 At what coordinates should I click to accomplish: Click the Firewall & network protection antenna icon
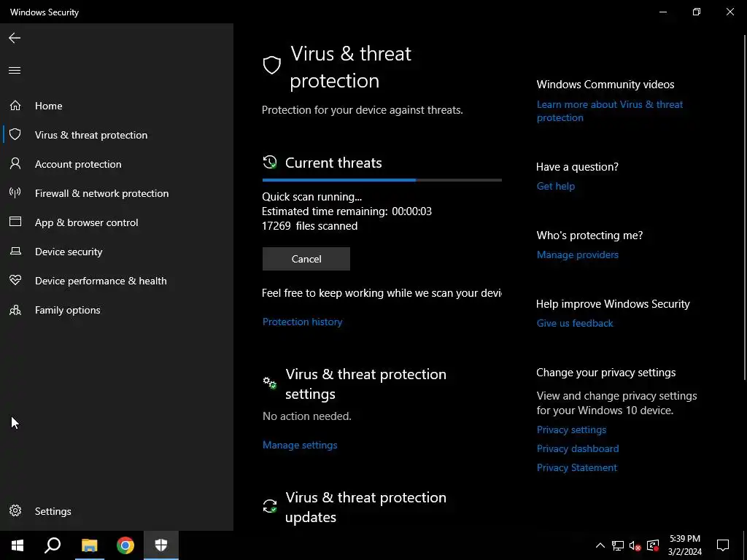click(15, 193)
